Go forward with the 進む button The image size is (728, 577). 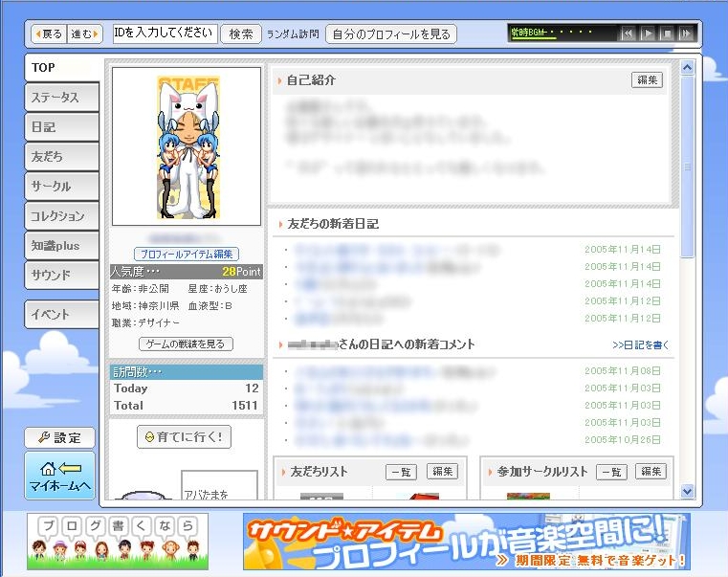[83, 34]
